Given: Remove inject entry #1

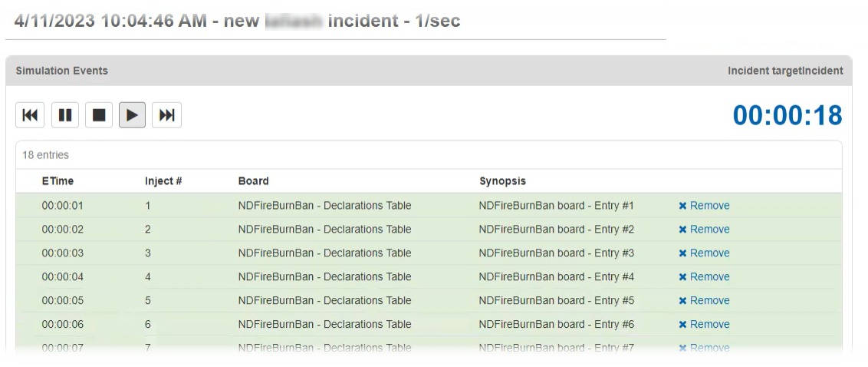Looking at the screenshot, I should [704, 206].
